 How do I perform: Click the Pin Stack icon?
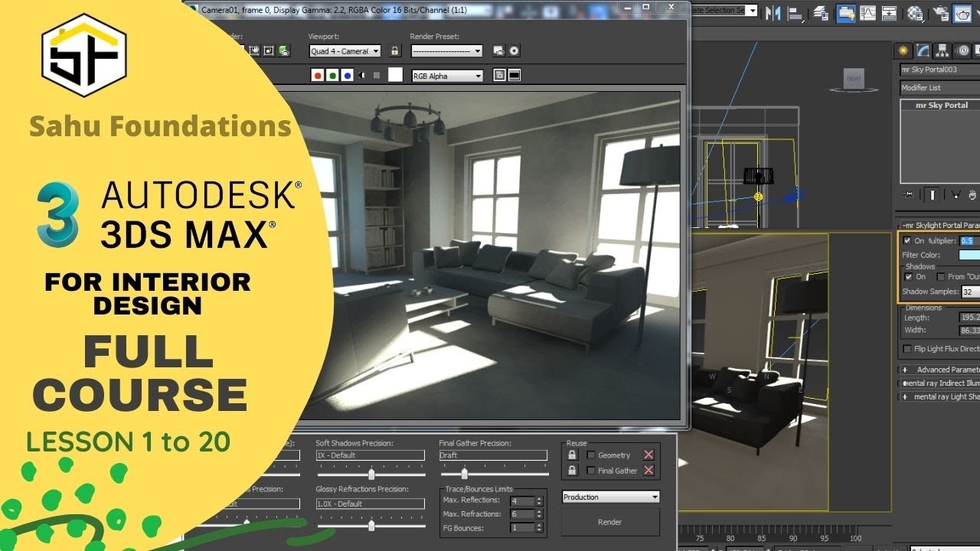(908, 194)
